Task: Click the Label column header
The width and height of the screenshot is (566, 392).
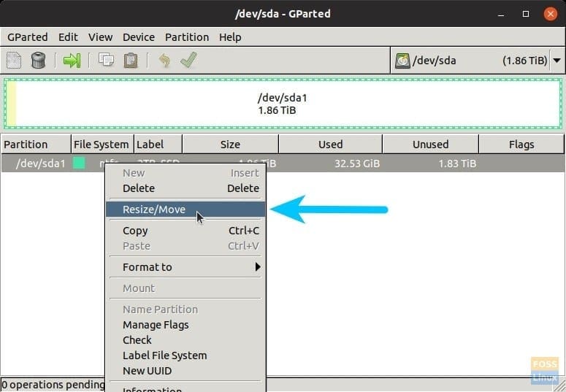Action: pyautogui.click(x=158, y=145)
